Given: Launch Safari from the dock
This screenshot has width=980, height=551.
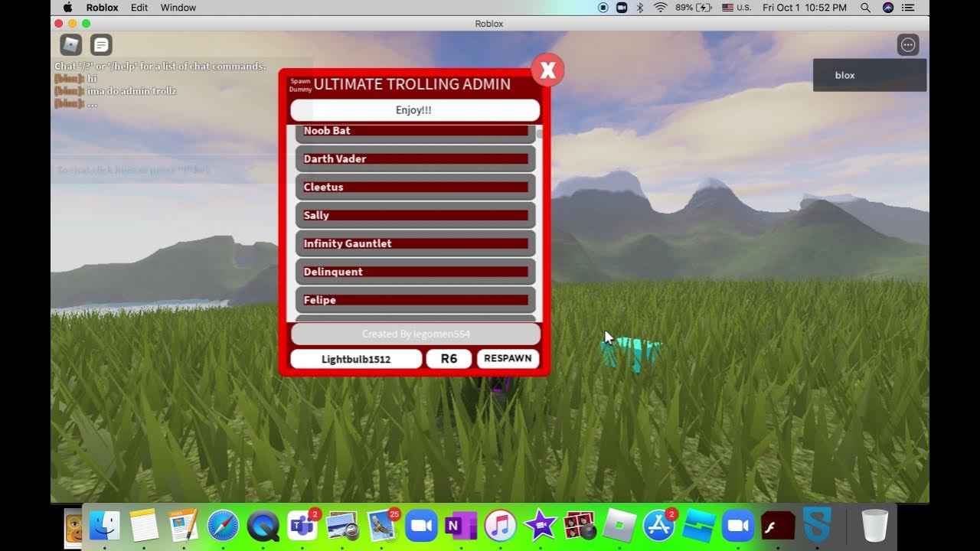Looking at the screenshot, I should [223, 526].
